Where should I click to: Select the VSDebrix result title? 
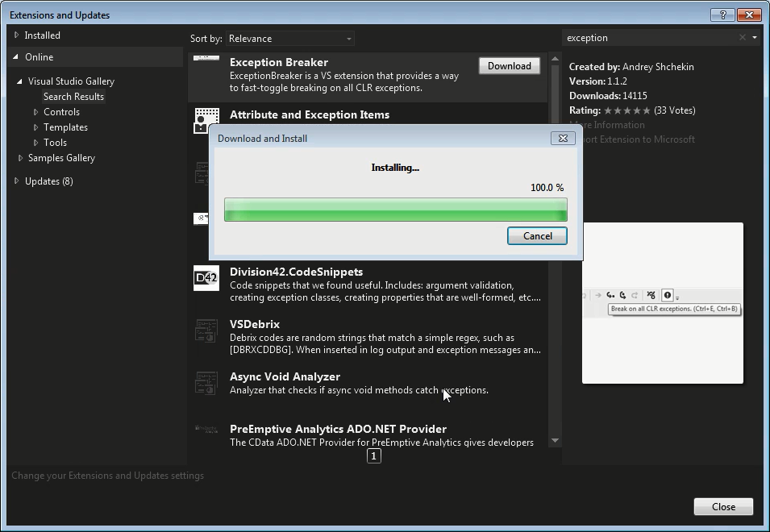tap(254, 324)
